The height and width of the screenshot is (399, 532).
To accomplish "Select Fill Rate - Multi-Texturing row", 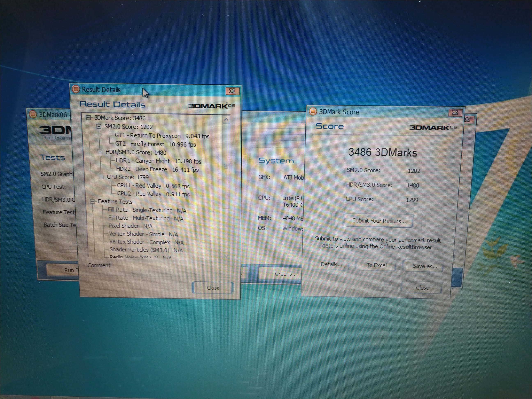I will tap(146, 218).
